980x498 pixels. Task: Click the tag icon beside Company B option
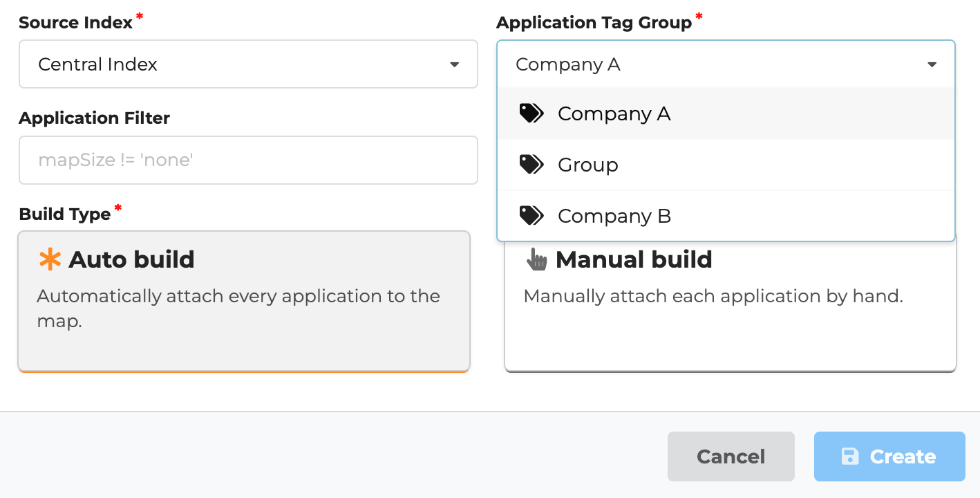click(531, 215)
